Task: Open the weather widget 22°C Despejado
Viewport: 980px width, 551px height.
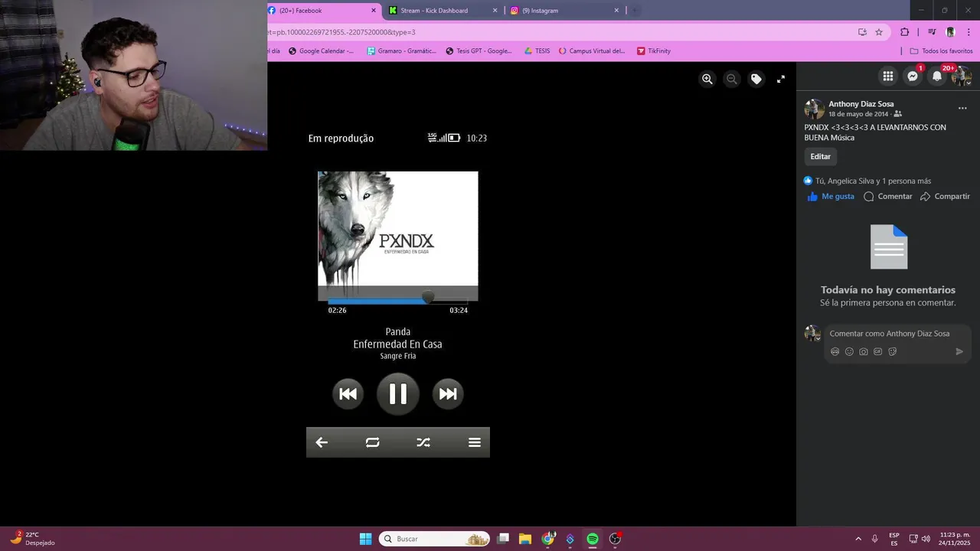Action: (32, 539)
